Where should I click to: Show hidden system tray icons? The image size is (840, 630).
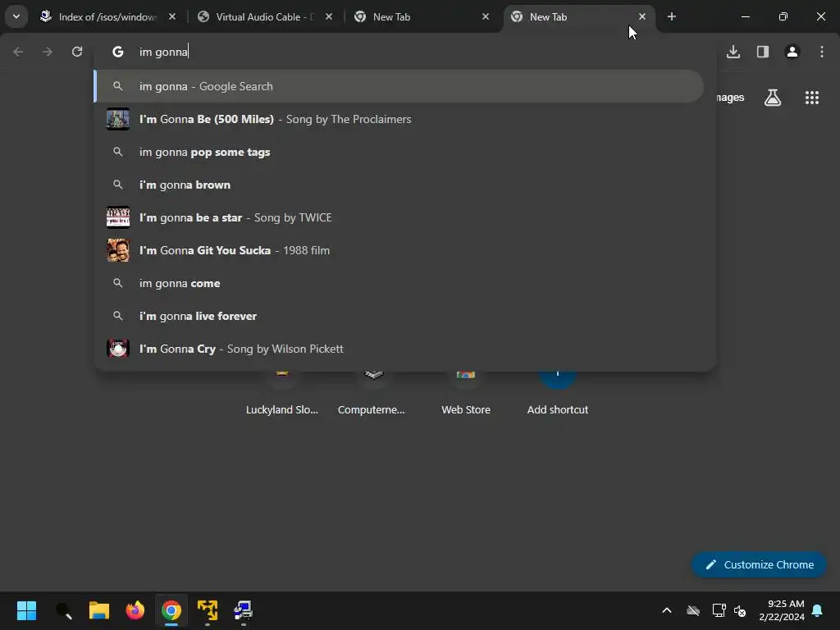pyautogui.click(x=667, y=610)
